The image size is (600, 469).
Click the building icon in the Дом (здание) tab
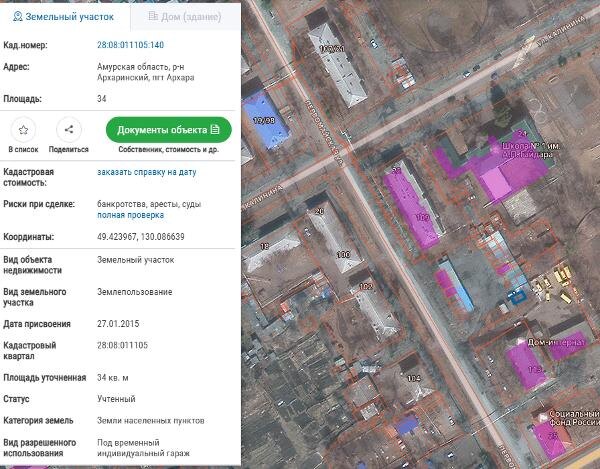[x=153, y=16]
